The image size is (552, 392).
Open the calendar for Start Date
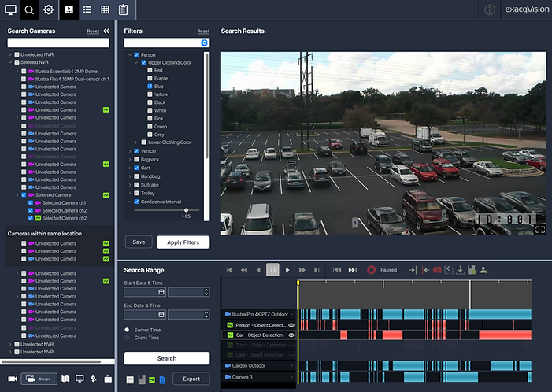161,292
